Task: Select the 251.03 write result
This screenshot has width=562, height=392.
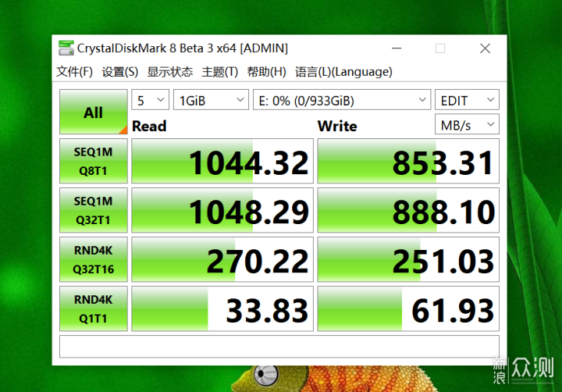Action: 408,260
